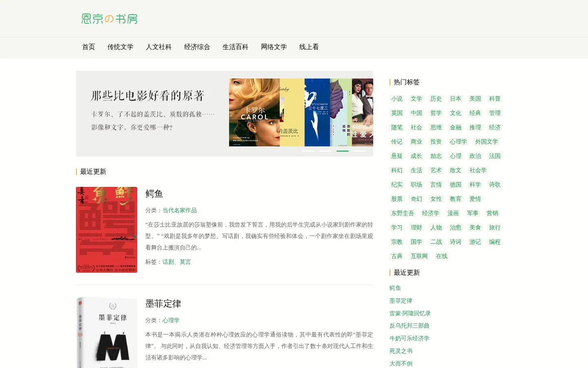Click the banner about film original novels
Image resolution: width=588 pixels, height=368 pixels.
point(225,114)
